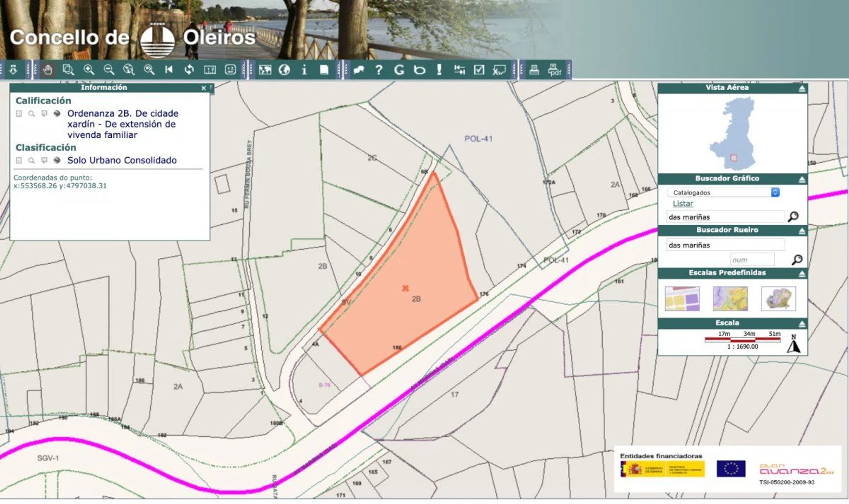Click the zoom out magnifier tool
The image size is (849, 504).
[109, 70]
